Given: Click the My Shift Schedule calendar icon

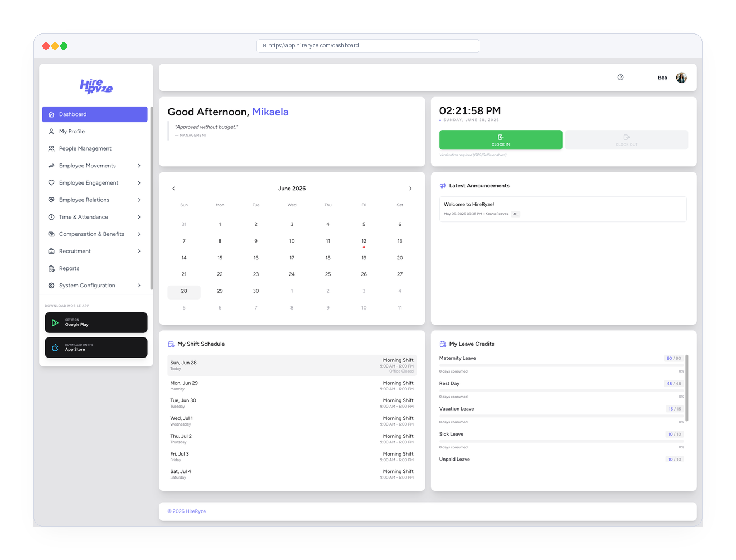Looking at the screenshot, I should click(171, 344).
